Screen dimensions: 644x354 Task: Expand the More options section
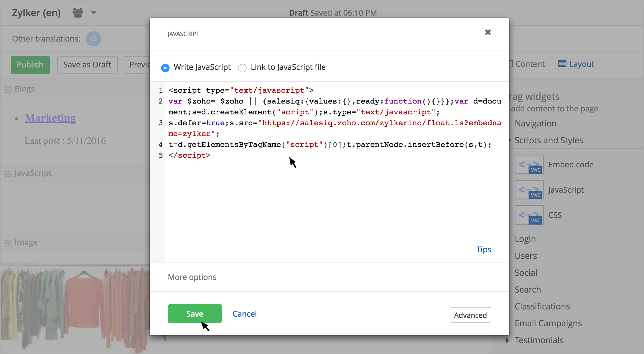click(x=192, y=277)
